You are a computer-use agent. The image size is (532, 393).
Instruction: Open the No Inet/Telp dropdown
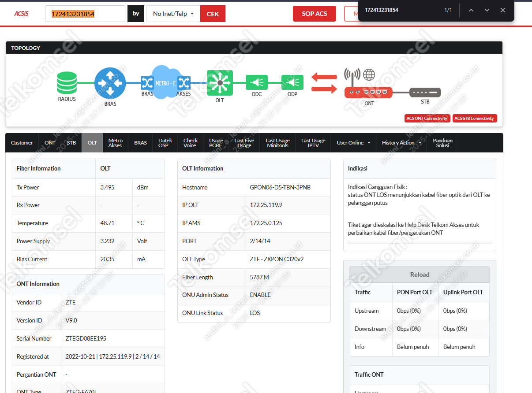pos(173,14)
